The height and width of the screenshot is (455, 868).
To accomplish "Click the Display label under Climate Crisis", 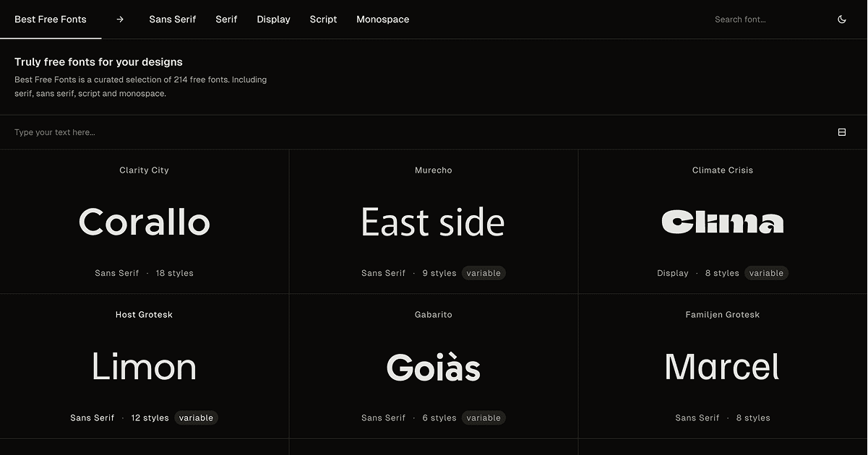I will click(673, 273).
